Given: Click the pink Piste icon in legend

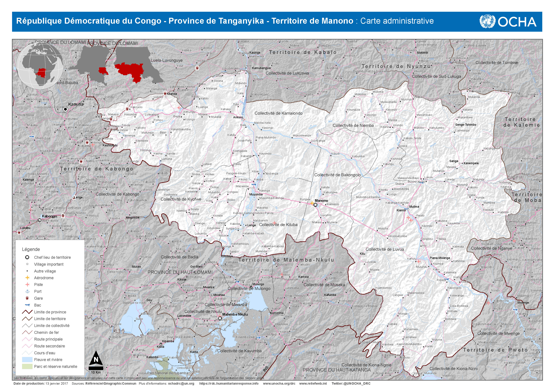Looking at the screenshot, I should (27, 284).
